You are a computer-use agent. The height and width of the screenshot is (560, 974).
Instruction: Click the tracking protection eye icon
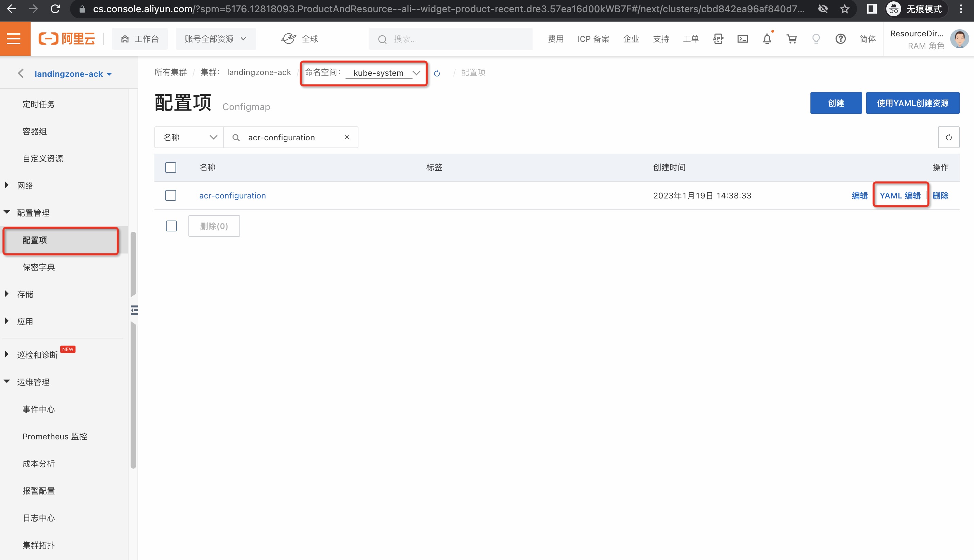pos(823,9)
